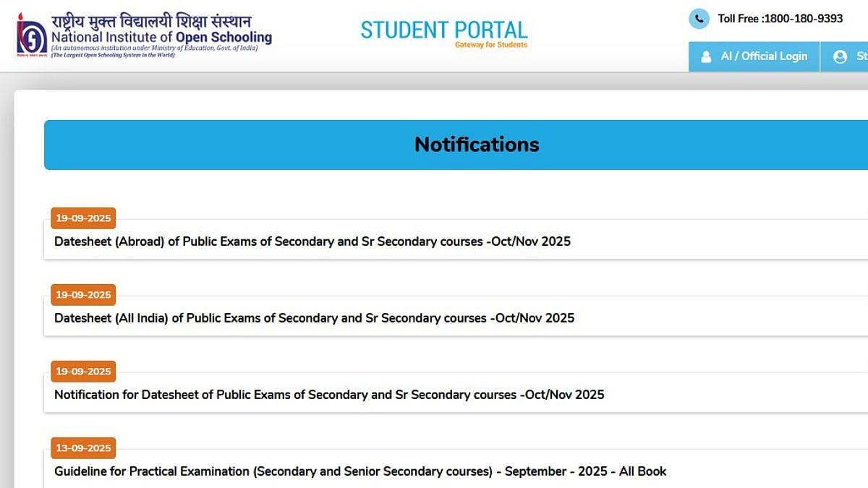Screen dimensions: 868x488
Task: Click the date badge on Datesheet (All India)
Action: pos(83,295)
